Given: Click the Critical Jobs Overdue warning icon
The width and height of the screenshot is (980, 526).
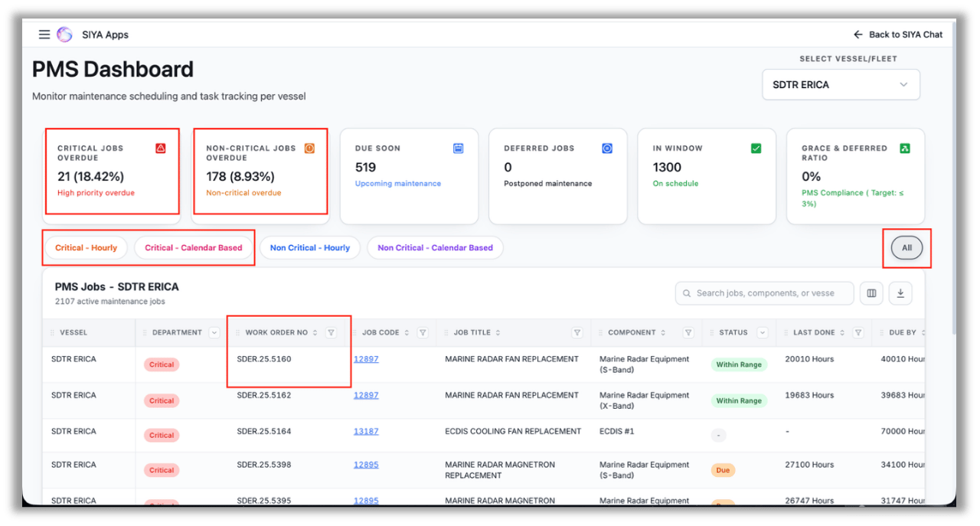Looking at the screenshot, I should 161,148.
